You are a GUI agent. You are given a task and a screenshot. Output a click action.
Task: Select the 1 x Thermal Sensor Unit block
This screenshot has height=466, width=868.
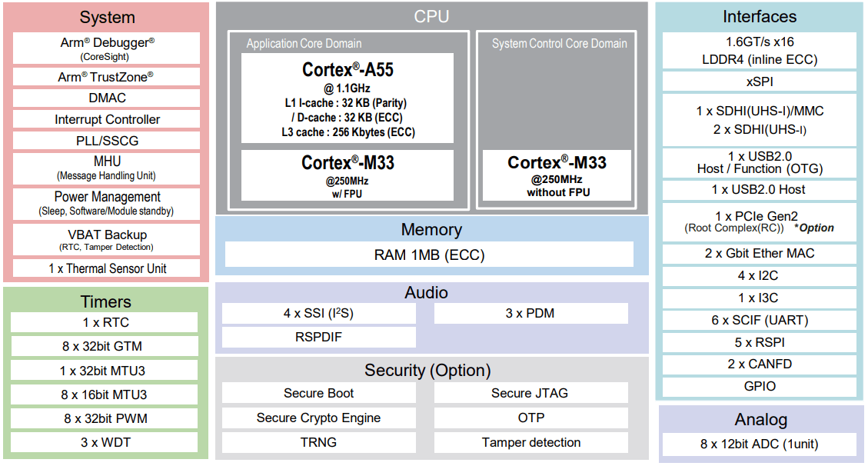click(106, 269)
